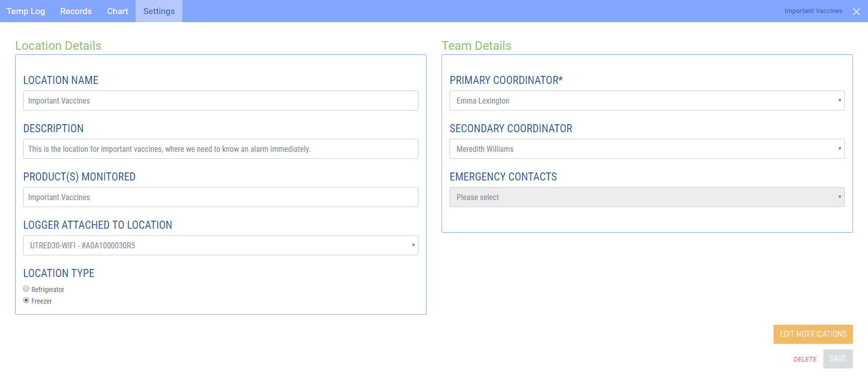The height and width of the screenshot is (377, 868).
Task: Close the Important Vaccines panel
Action: [x=856, y=12]
